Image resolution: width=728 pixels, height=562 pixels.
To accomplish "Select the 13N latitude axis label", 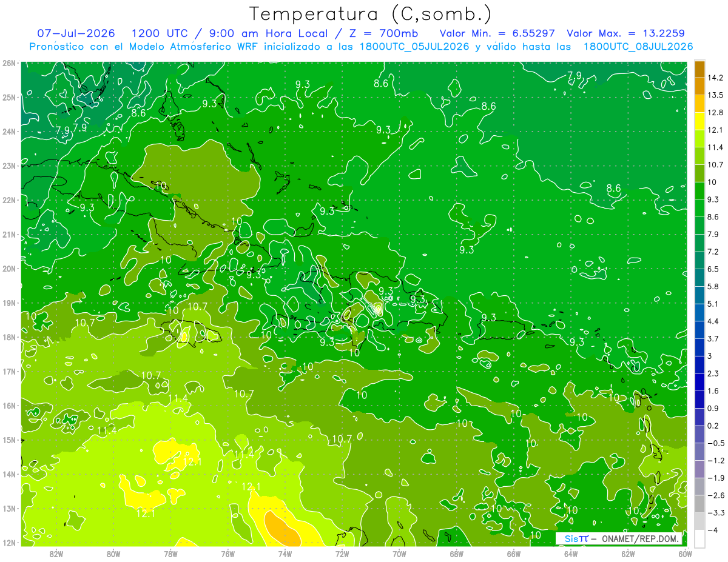I will [8, 508].
